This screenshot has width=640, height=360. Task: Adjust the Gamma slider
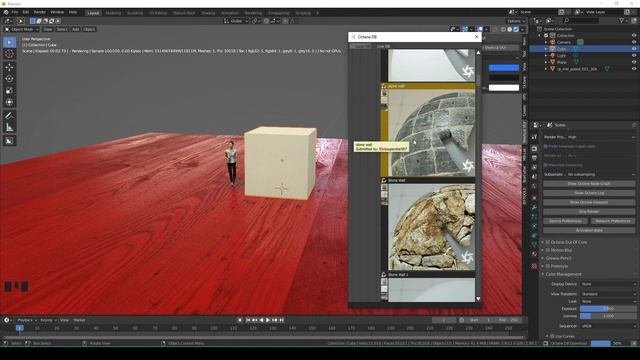click(x=608, y=316)
